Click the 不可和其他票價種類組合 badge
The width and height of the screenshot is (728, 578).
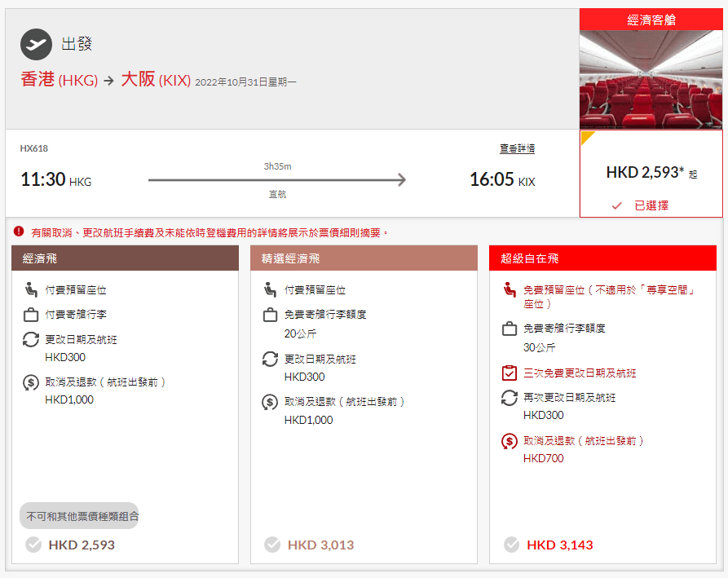pyautogui.click(x=80, y=516)
